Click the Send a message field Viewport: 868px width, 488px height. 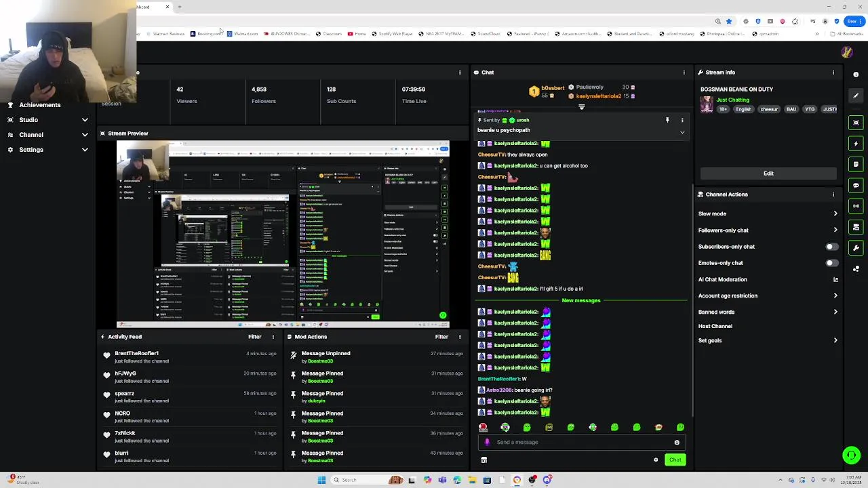pos(580,442)
